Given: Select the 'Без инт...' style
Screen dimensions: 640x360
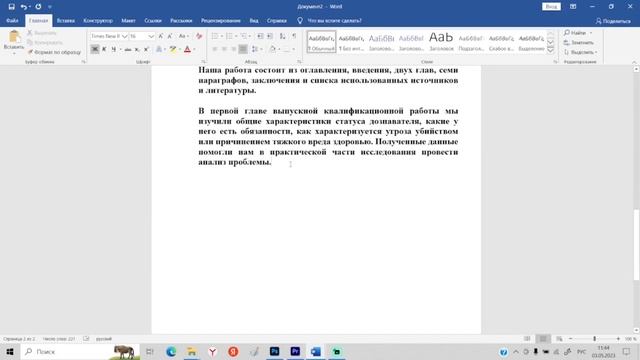Looking at the screenshot, I should [x=351, y=42].
